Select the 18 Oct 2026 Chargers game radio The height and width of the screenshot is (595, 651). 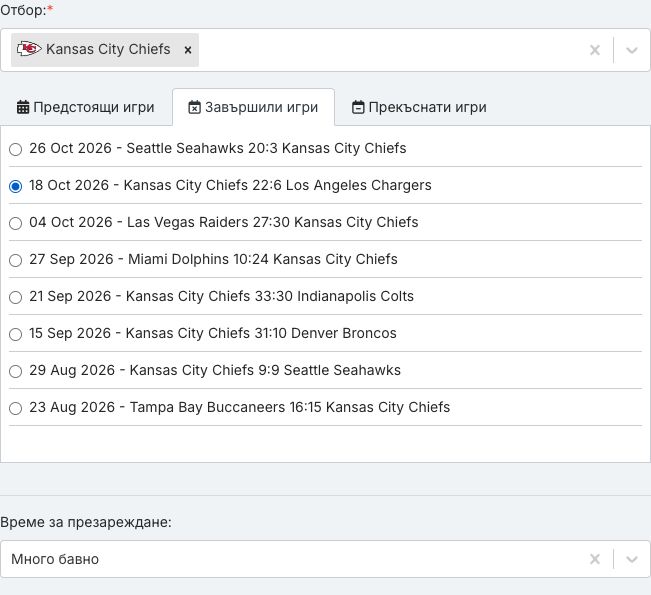pos(15,186)
